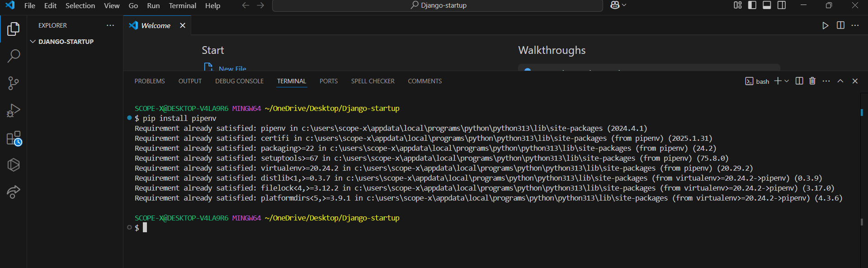Open Explorer Views and More Actions

point(110,25)
